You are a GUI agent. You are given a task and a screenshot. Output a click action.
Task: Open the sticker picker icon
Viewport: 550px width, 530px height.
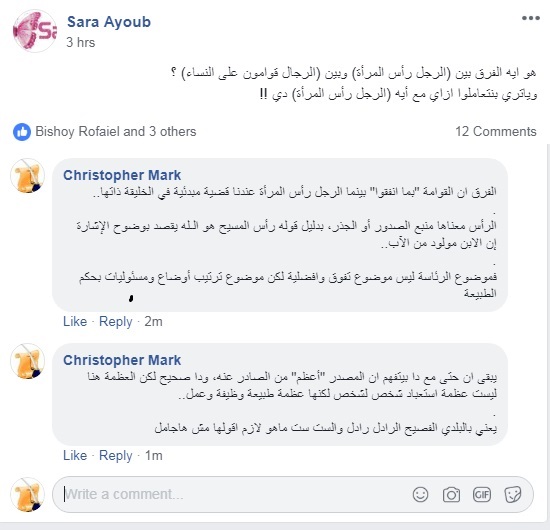[x=512, y=495]
